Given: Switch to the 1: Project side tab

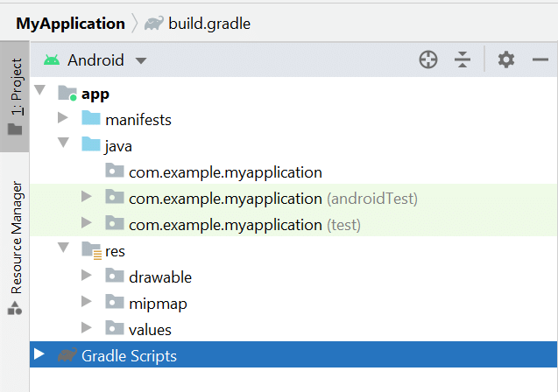Looking at the screenshot, I should [15, 96].
